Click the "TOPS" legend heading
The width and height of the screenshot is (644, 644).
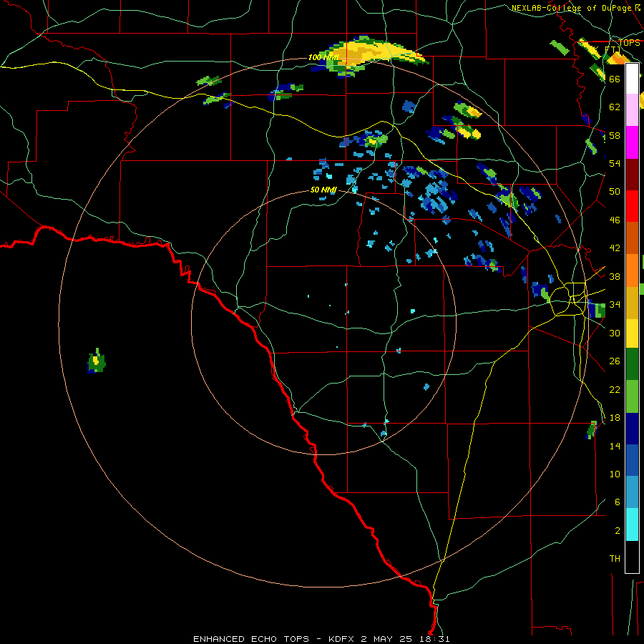[629, 43]
